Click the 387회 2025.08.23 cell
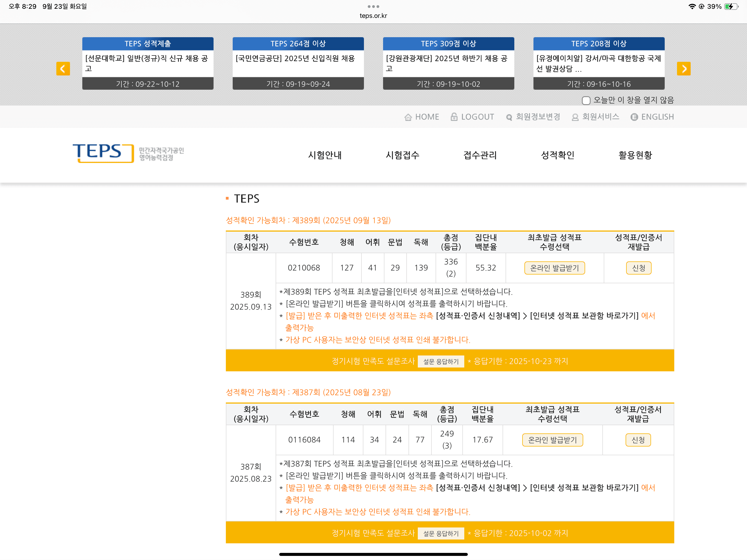This screenshot has width=747, height=560. 250,472
